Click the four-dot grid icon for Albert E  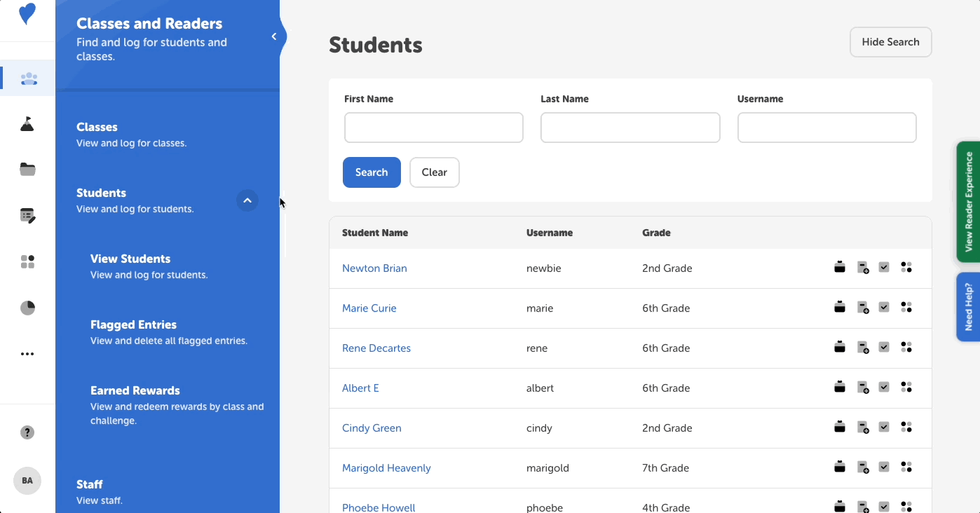[x=906, y=387]
